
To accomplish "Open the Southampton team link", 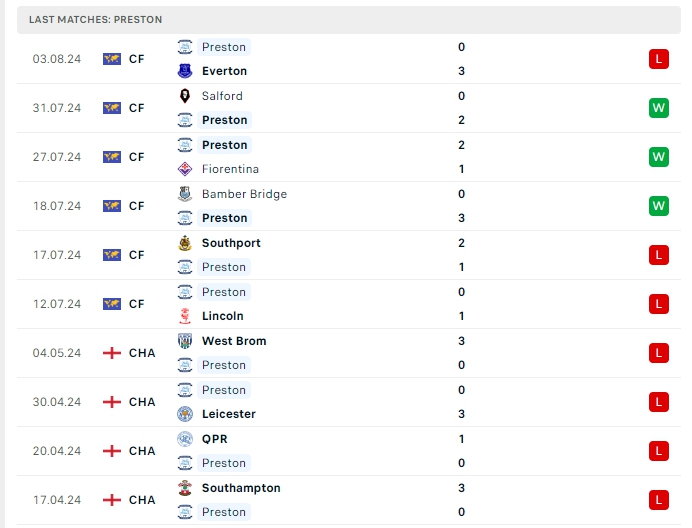I will click(241, 488).
